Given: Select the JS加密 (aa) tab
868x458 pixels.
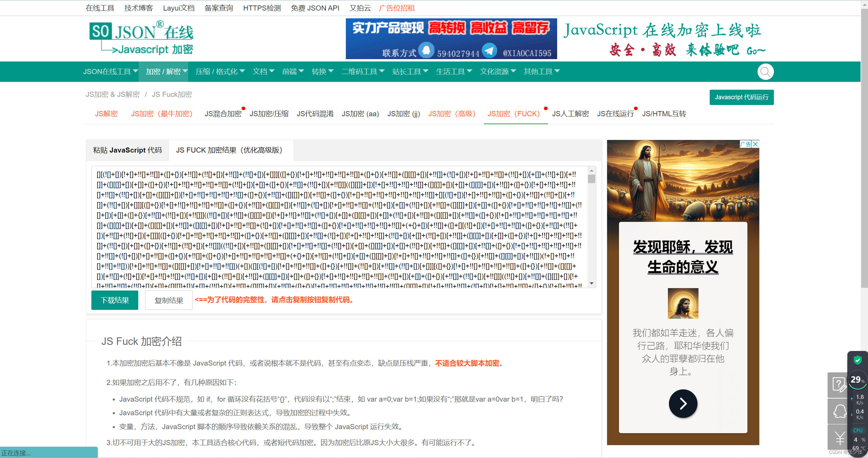Looking at the screenshot, I should [360, 114].
